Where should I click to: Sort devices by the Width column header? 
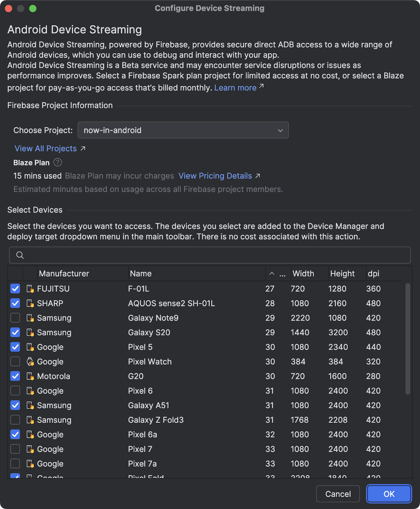tap(303, 274)
